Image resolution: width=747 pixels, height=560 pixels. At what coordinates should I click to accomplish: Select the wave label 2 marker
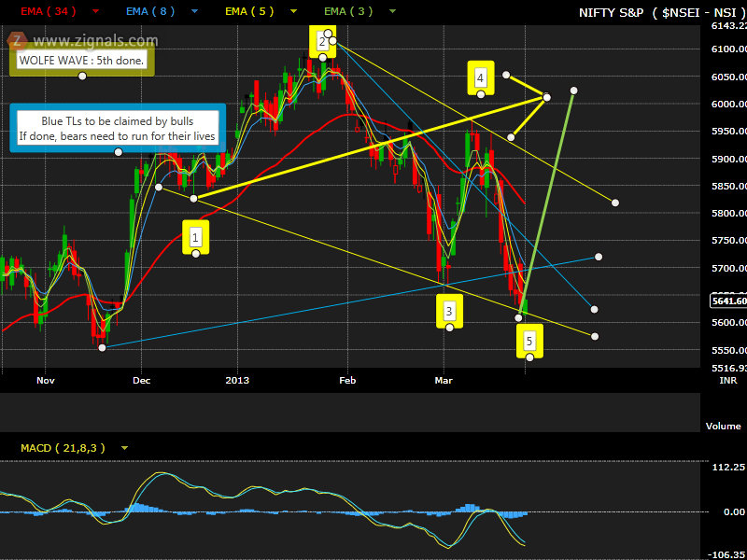322,42
